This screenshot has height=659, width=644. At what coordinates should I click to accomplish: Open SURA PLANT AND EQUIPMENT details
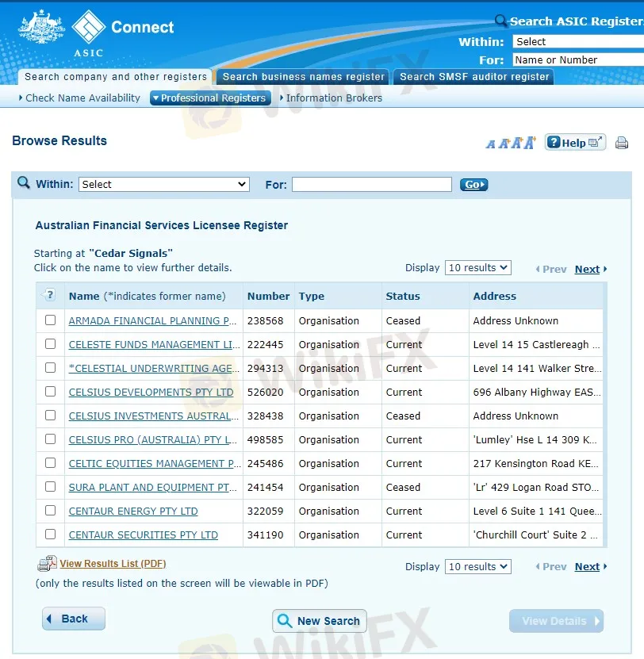coord(152,487)
